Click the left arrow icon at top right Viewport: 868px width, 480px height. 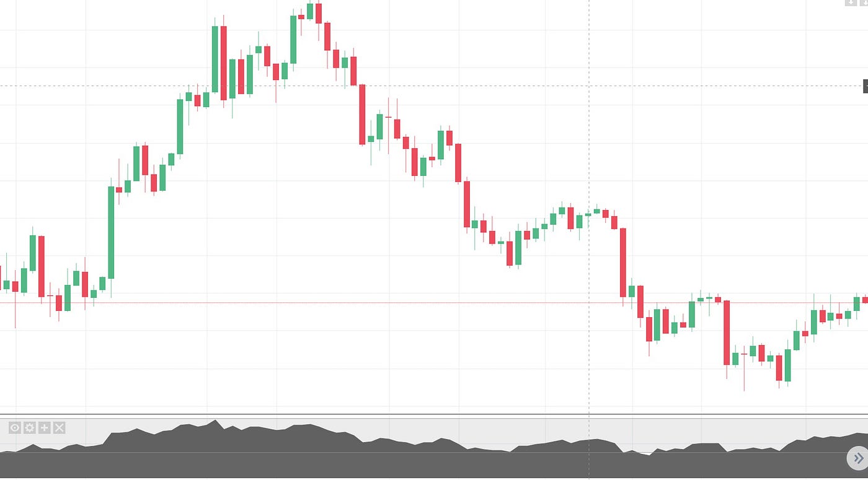point(851,2)
